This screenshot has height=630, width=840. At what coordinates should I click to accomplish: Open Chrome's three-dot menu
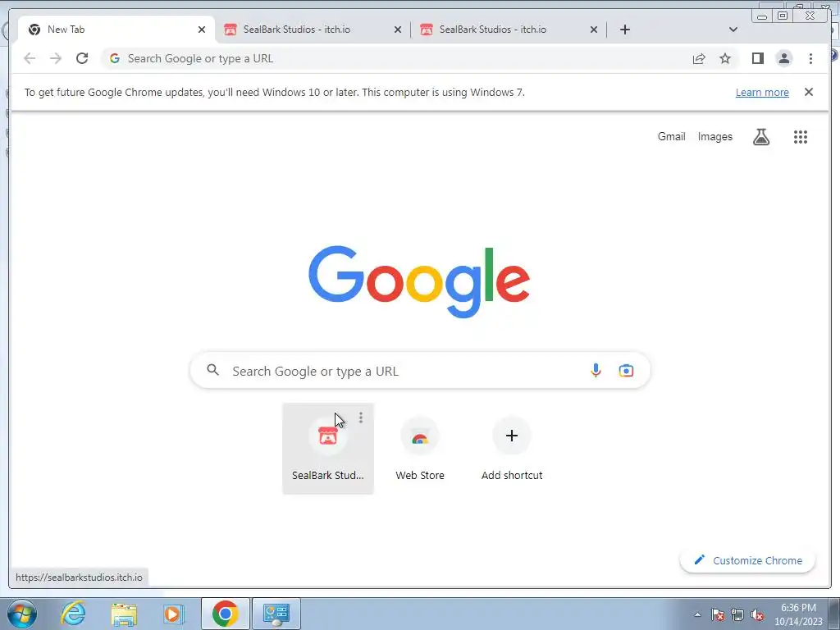coord(810,58)
